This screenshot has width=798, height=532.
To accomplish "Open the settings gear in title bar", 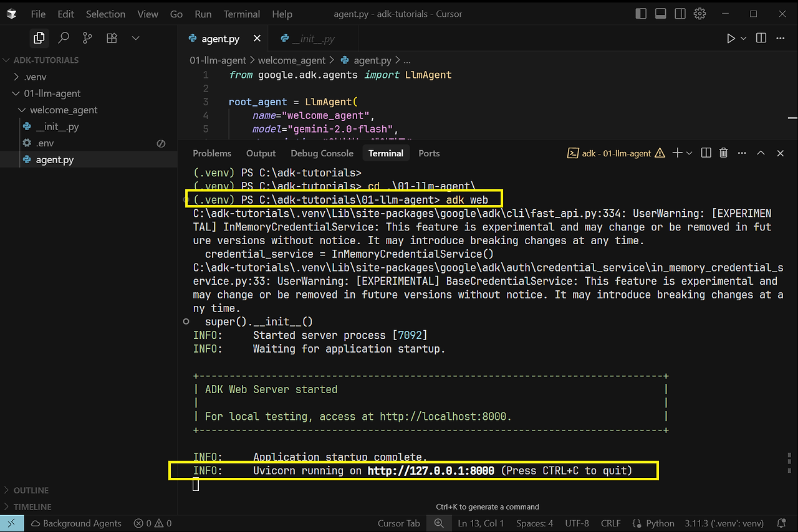I will click(x=700, y=14).
